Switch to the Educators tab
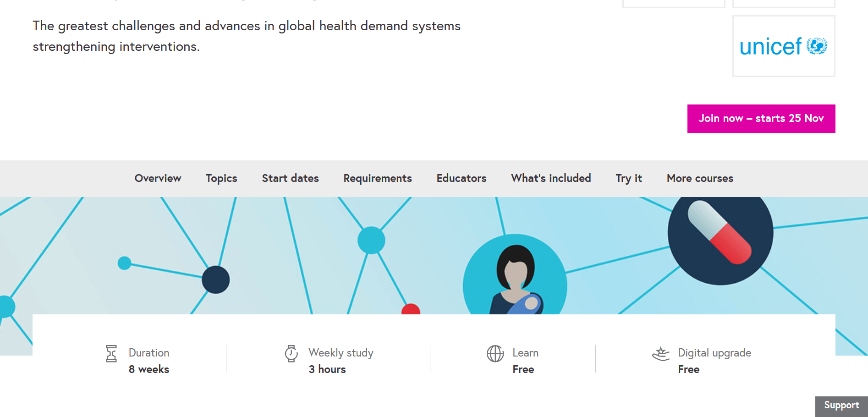 461,178
